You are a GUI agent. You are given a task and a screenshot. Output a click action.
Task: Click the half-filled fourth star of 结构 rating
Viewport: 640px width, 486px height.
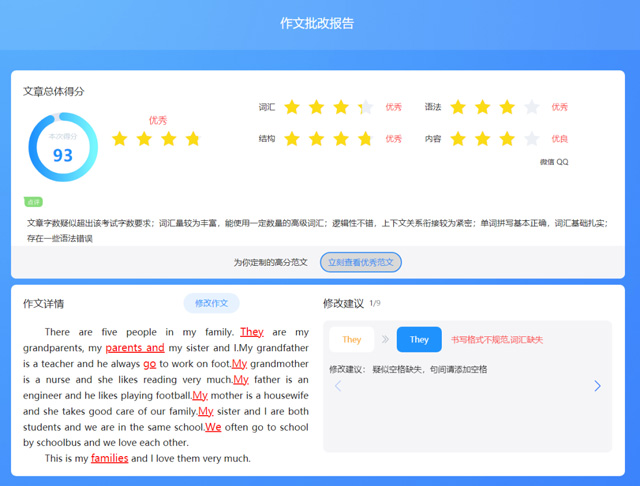(365, 139)
